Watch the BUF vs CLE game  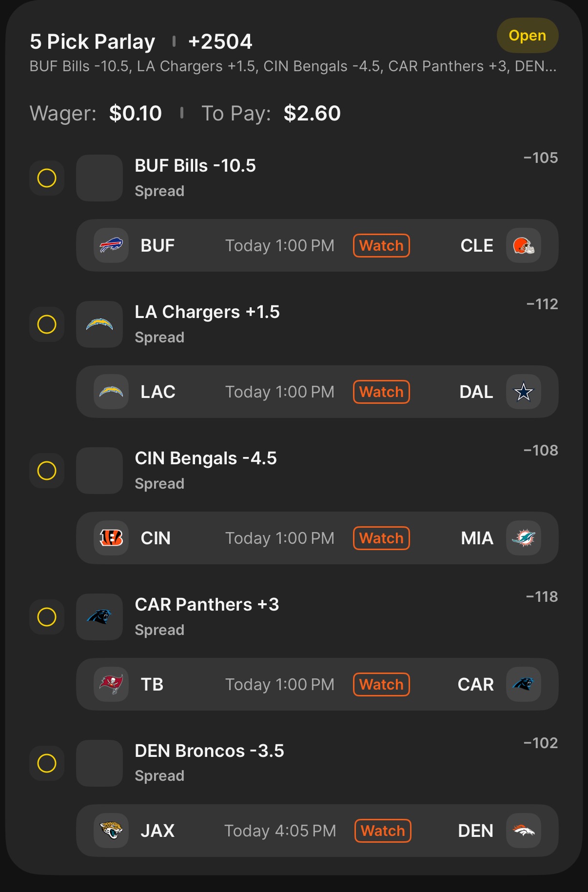[381, 245]
